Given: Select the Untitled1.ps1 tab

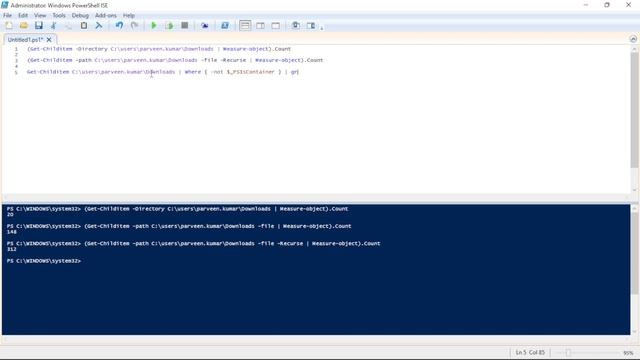Looking at the screenshot, I should tap(25, 40).
